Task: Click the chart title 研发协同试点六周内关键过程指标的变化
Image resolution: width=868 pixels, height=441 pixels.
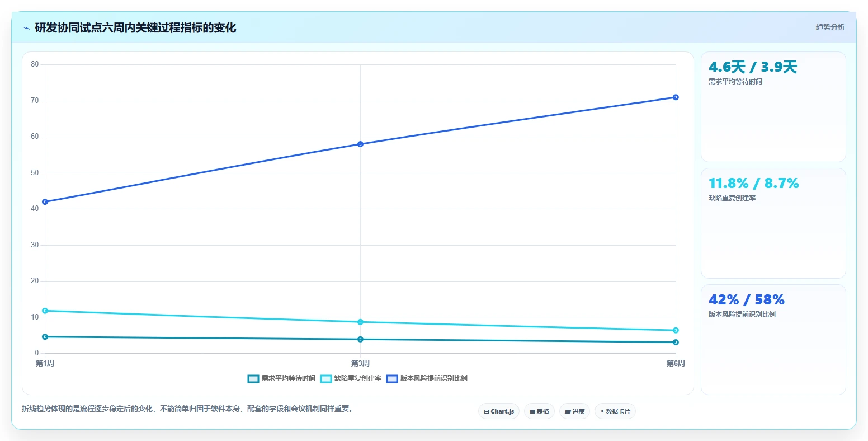Action: 135,28
